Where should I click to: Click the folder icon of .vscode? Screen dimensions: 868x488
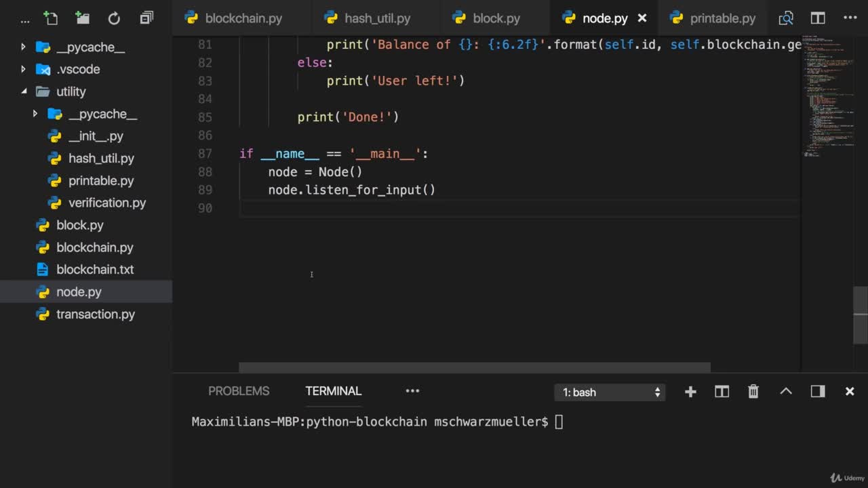pyautogui.click(x=43, y=69)
